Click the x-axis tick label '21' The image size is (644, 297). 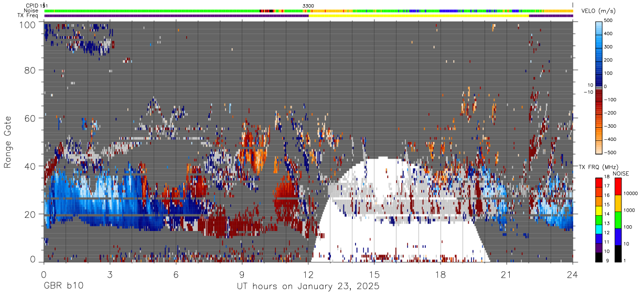click(507, 274)
